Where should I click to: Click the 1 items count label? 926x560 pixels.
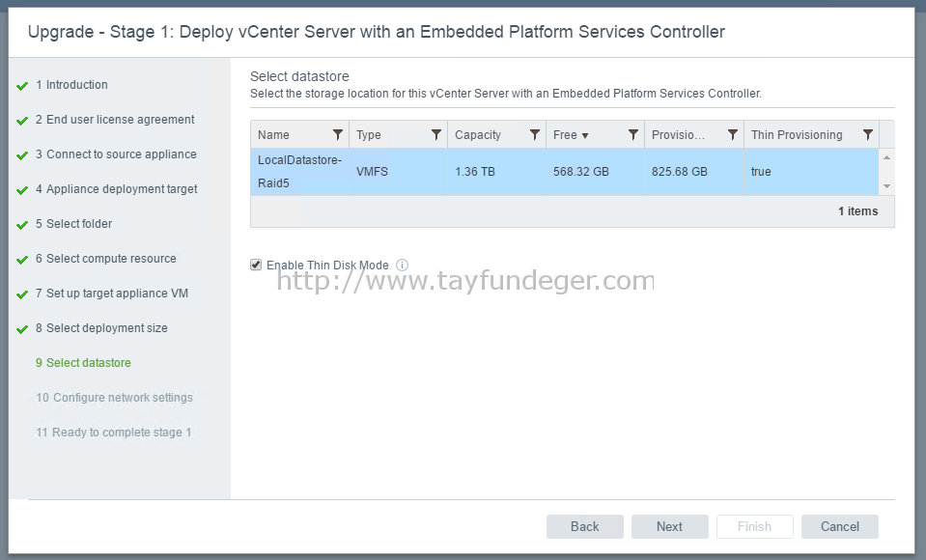pos(857,211)
